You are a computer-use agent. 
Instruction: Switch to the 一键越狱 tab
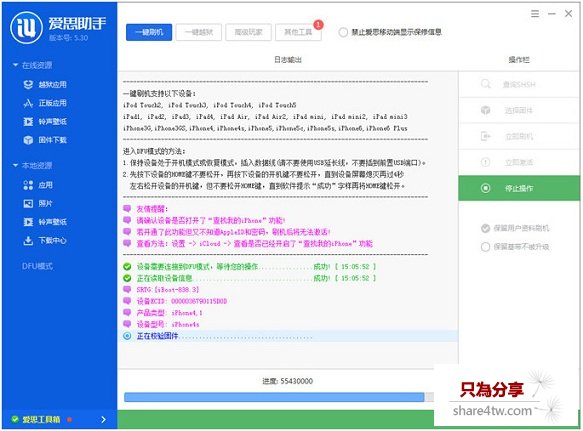[x=199, y=32]
